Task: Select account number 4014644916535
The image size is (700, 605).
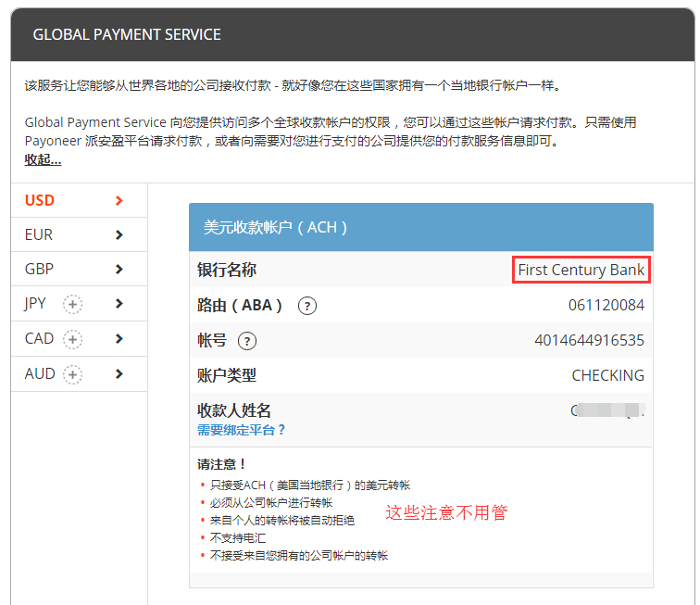Action: point(589,340)
